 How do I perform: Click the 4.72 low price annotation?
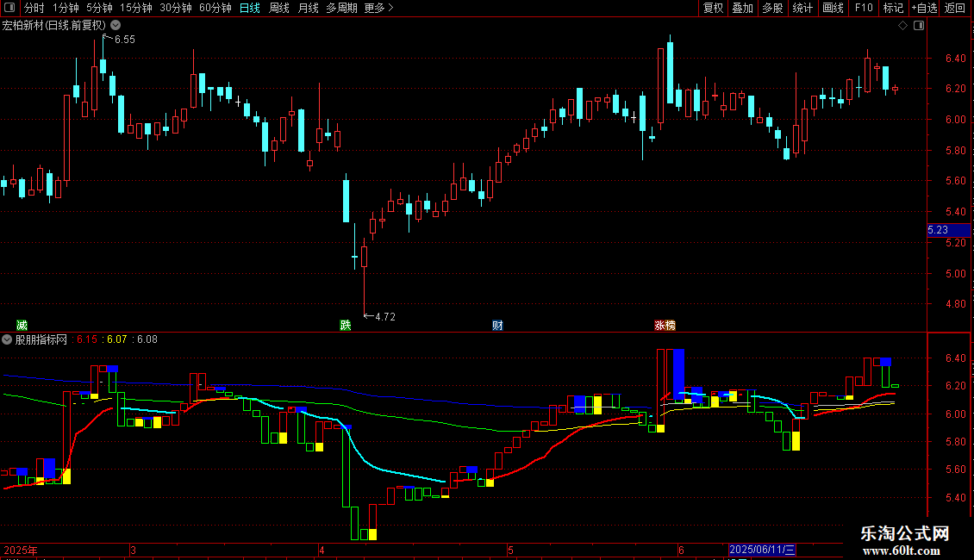coord(385,317)
